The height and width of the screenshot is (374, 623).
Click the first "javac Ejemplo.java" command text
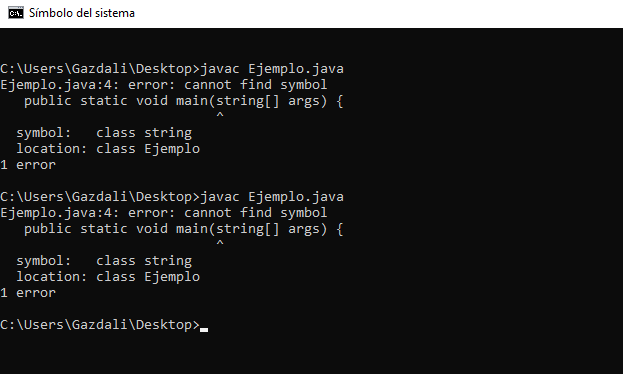click(x=272, y=69)
